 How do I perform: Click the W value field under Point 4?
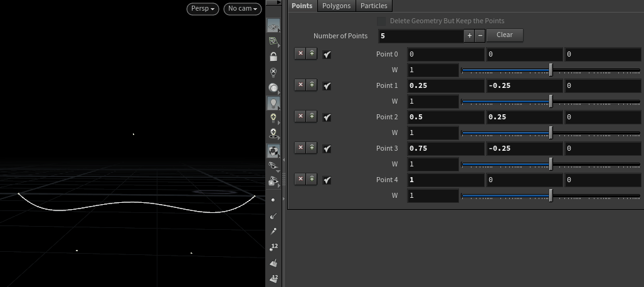tap(433, 196)
